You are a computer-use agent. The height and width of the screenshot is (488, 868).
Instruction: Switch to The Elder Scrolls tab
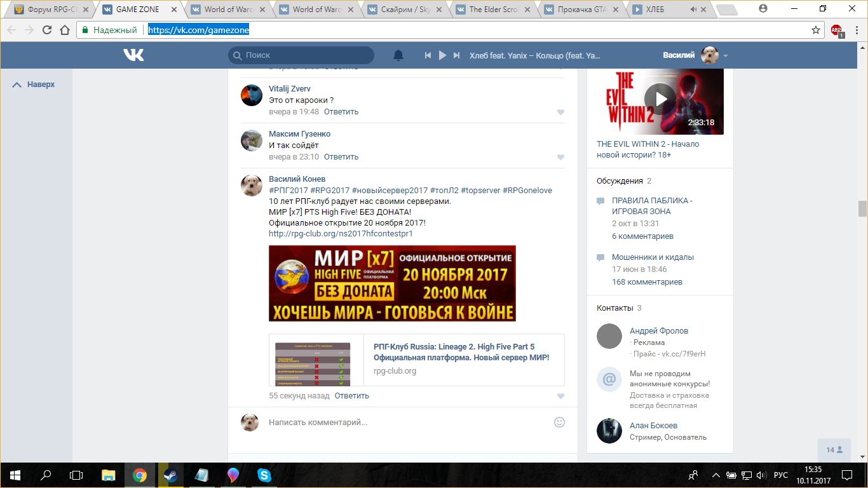pyautogui.click(x=493, y=10)
